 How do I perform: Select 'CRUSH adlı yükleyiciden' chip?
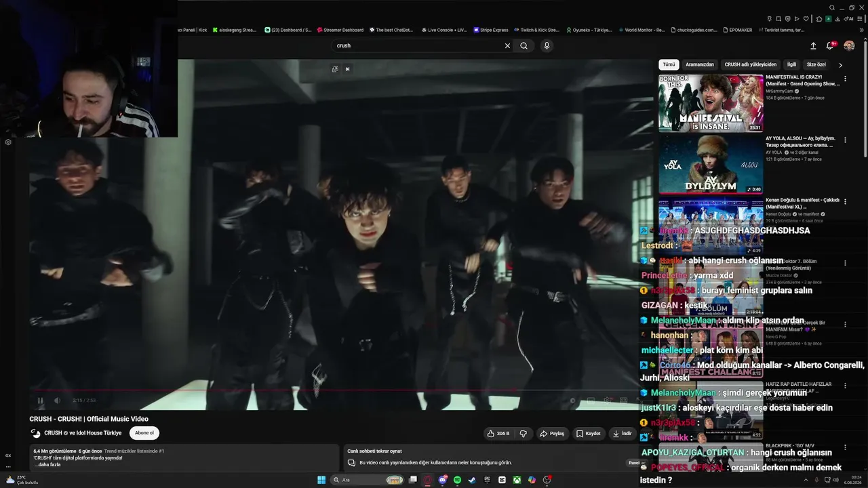pyautogui.click(x=750, y=64)
